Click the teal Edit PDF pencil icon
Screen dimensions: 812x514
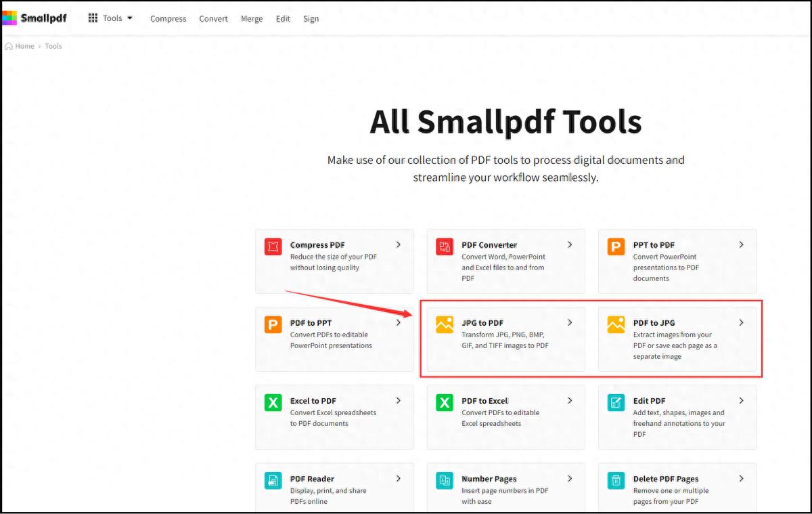[x=616, y=402]
